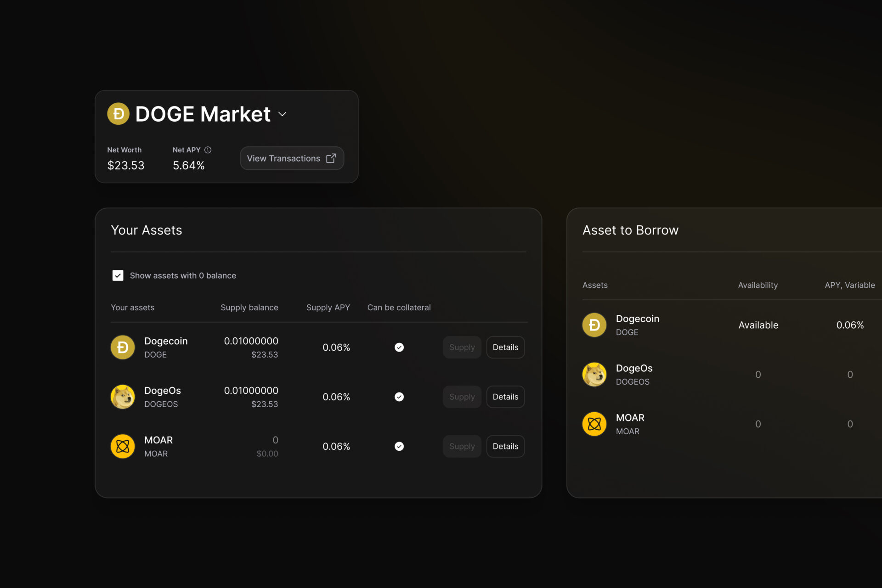This screenshot has width=882, height=588.
Task: Open Details for Dogecoin
Action: 505,347
